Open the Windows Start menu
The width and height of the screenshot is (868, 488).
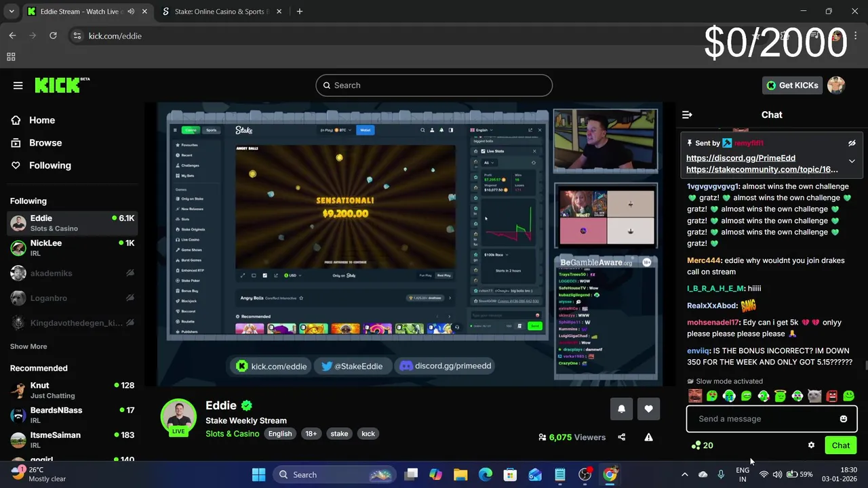(x=258, y=474)
